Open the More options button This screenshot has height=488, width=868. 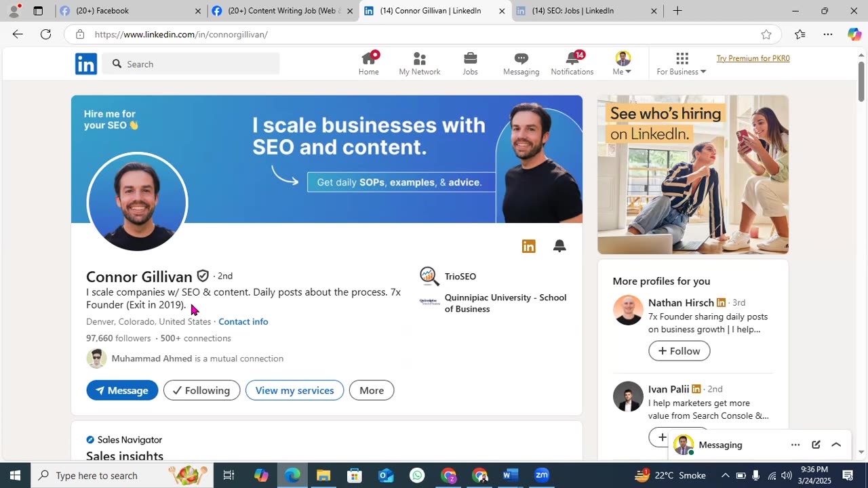click(372, 390)
